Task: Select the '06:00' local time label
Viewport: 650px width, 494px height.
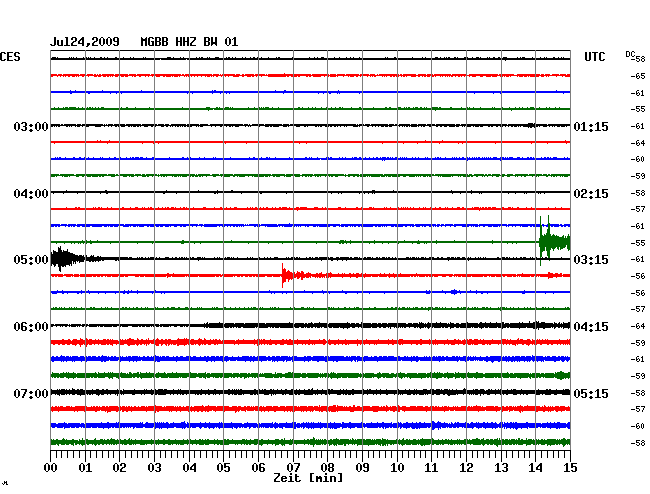Action: point(31,327)
